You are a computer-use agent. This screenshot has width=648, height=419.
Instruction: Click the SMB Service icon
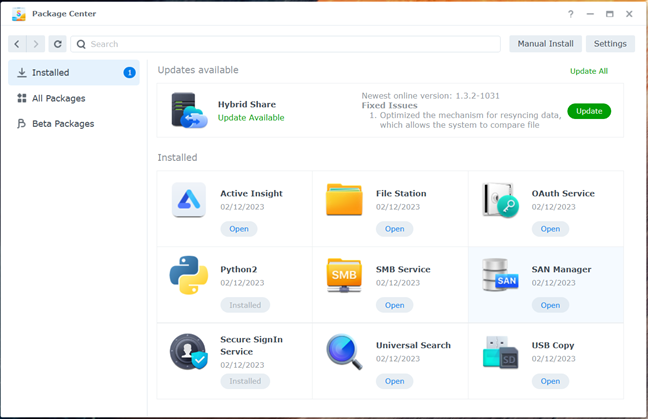(344, 275)
